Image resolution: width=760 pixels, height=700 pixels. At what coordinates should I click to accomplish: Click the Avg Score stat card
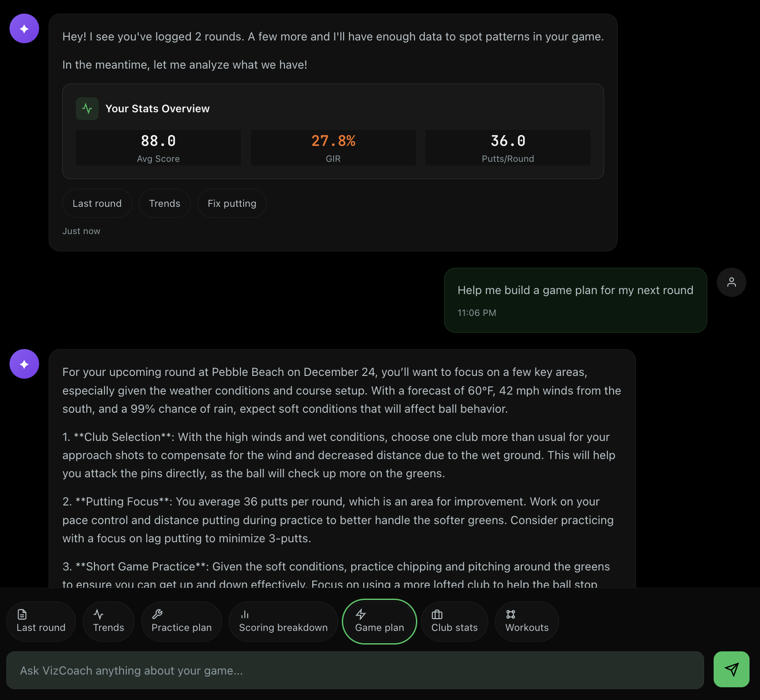coord(158,147)
